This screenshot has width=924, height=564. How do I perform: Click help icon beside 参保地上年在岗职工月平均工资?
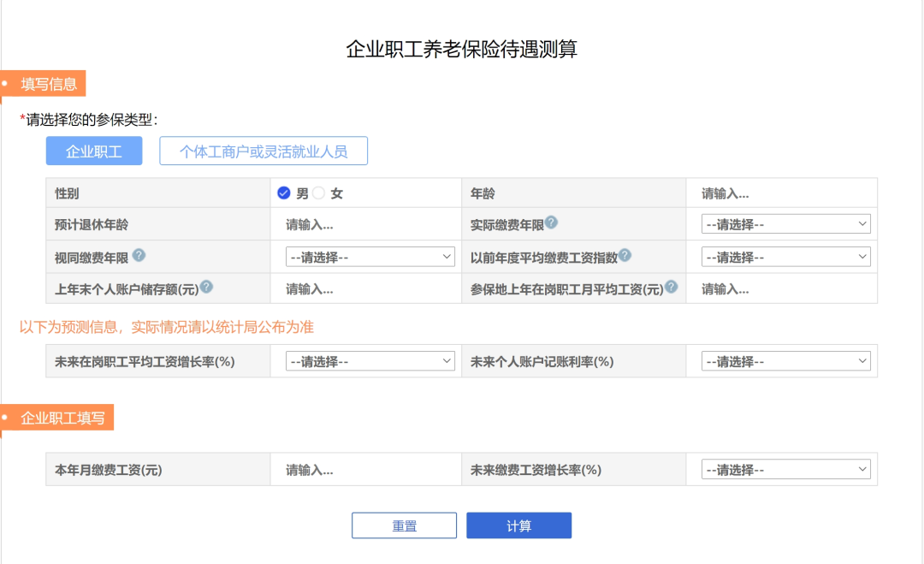(x=672, y=288)
